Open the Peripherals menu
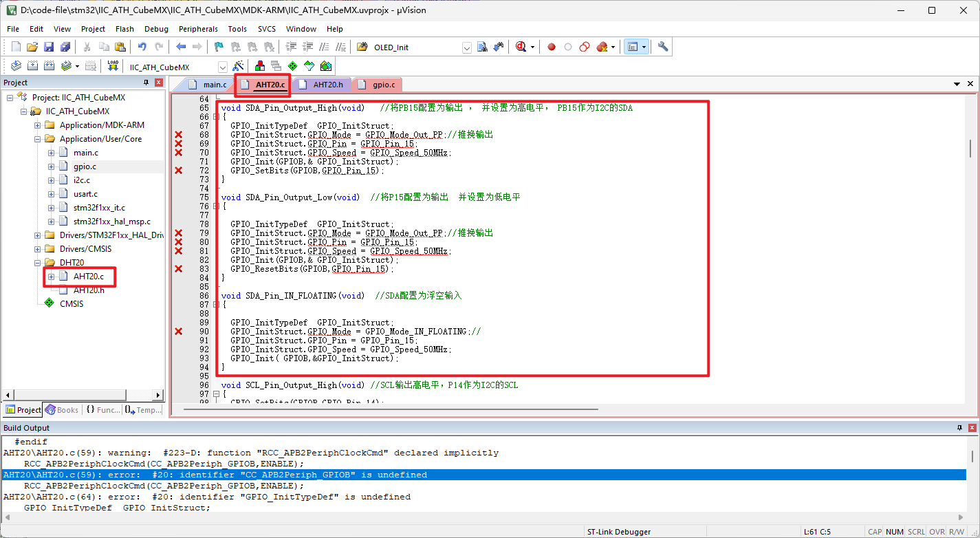980x538 pixels. point(198,29)
